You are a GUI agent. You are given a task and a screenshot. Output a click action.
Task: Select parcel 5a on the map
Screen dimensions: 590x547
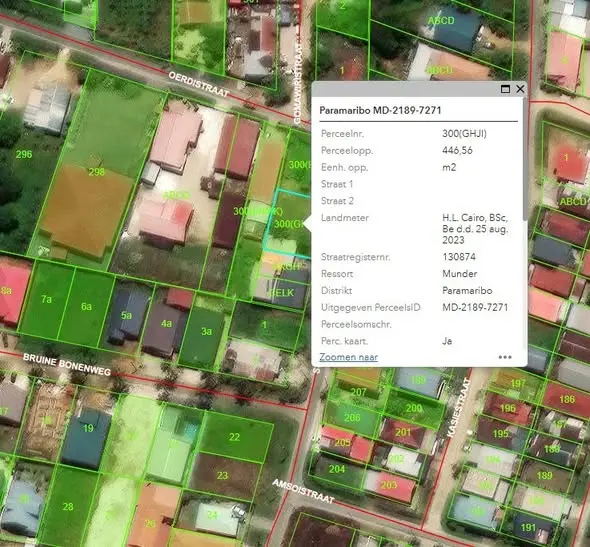point(126,315)
